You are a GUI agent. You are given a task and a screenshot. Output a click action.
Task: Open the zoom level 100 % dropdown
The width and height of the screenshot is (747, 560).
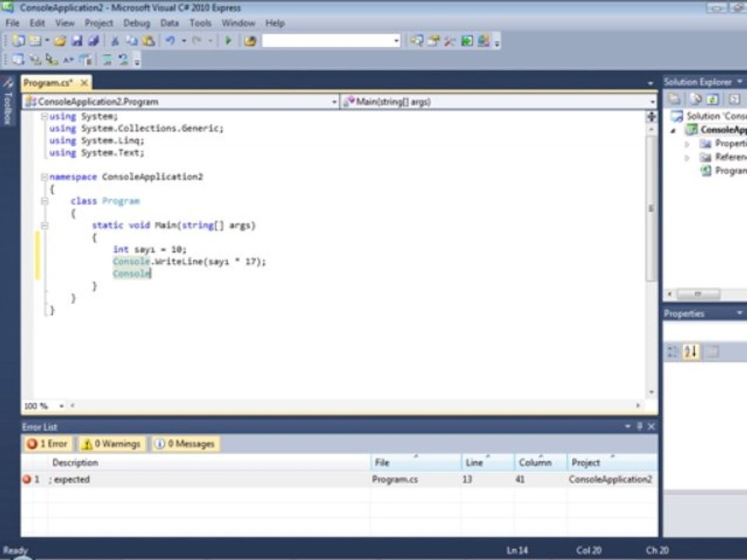pos(61,406)
